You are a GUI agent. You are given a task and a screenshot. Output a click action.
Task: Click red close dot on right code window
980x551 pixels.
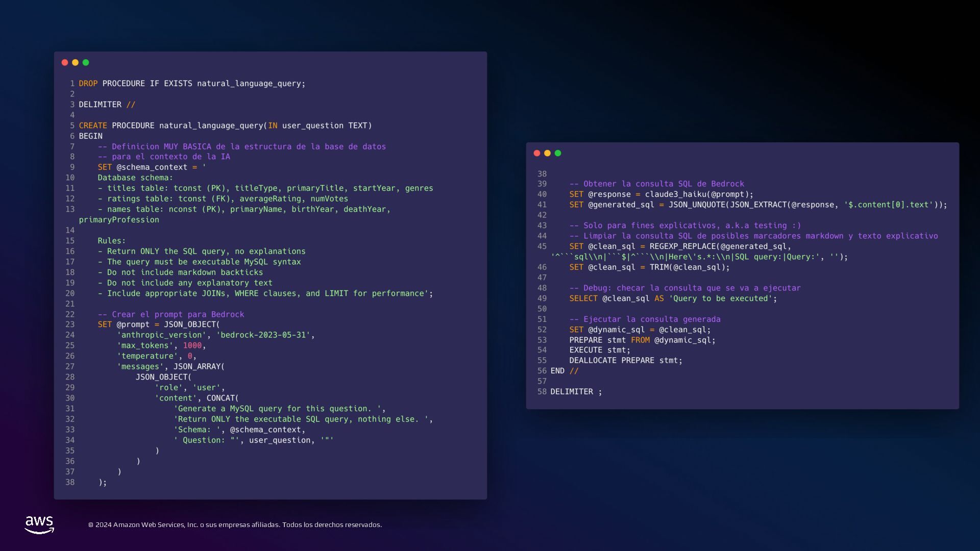537,153
